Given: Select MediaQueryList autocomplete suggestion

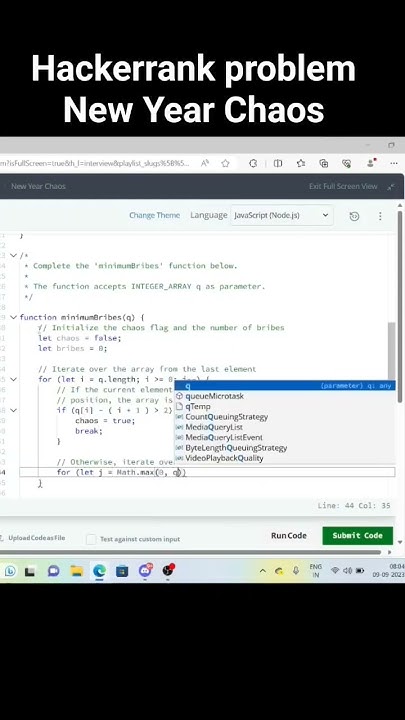Looking at the screenshot, I should (285, 427).
